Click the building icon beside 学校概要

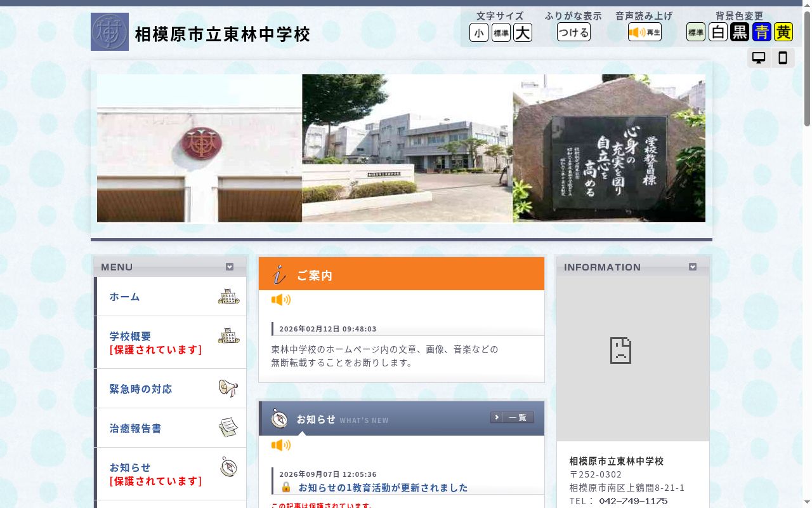click(229, 336)
